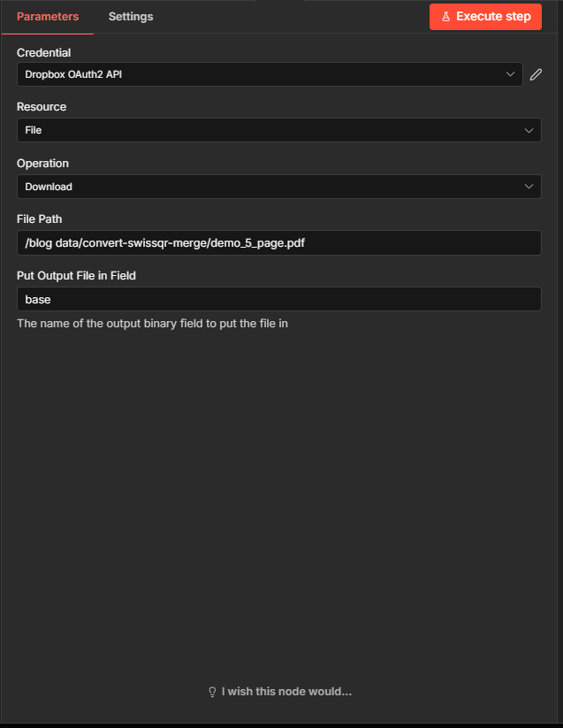The height and width of the screenshot is (728, 563).
Task: Click the File Path label
Action: [x=40, y=219]
